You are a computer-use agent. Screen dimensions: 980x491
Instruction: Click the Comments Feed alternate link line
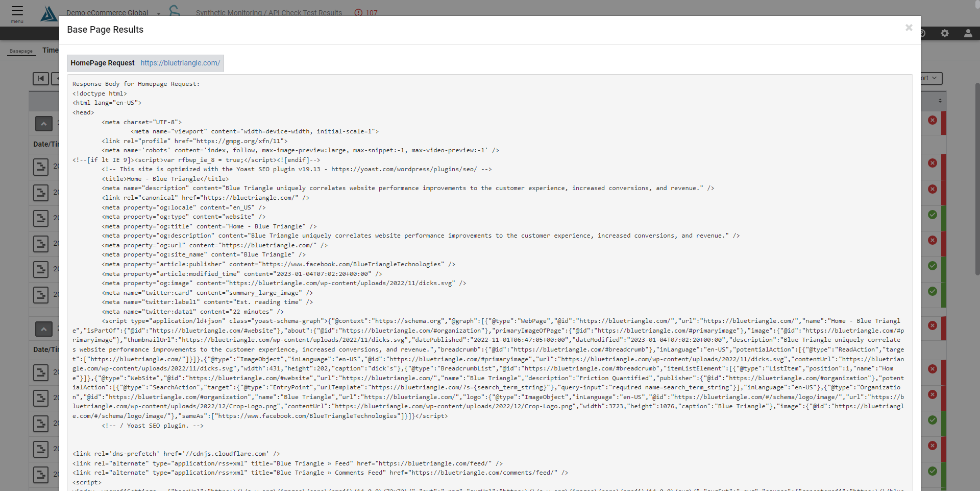click(x=321, y=473)
